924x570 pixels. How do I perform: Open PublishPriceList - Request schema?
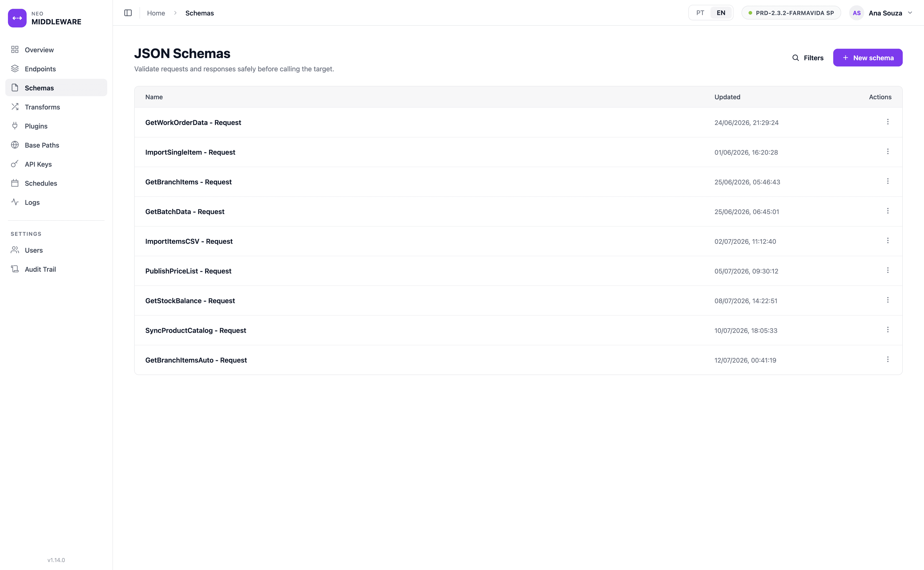(188, 271)
